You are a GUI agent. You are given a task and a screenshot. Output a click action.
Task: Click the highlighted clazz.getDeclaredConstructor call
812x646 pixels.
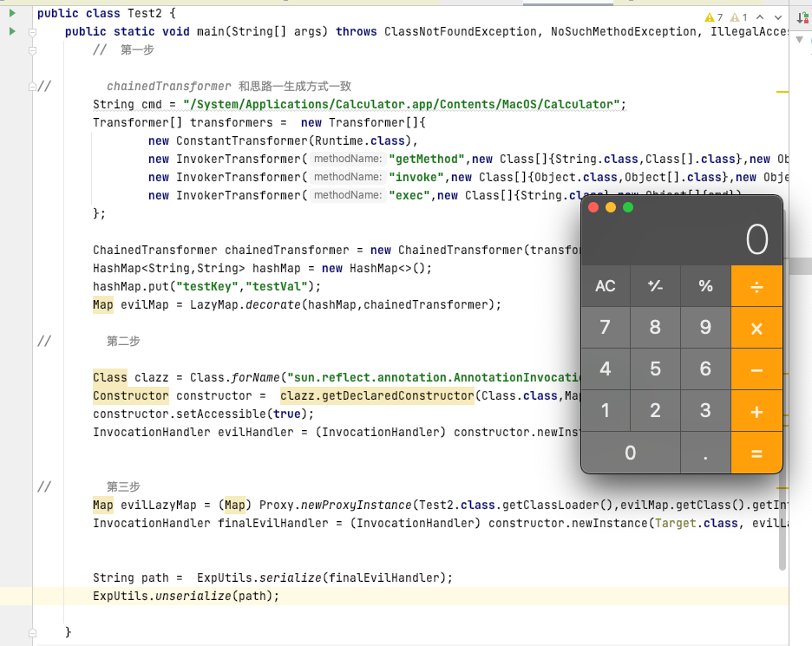click(377, 396)
